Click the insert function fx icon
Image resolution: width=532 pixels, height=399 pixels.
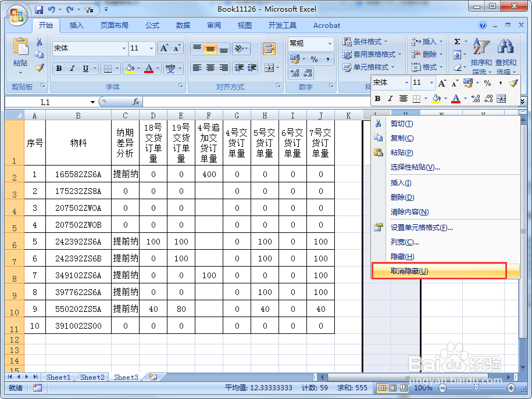point(136,102)
